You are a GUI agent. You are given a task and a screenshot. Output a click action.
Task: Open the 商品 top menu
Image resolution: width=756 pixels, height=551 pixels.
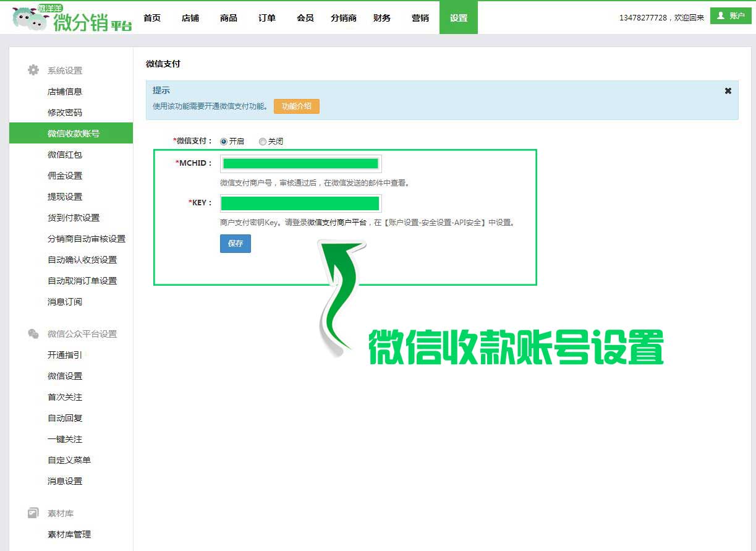coord(229,18)
